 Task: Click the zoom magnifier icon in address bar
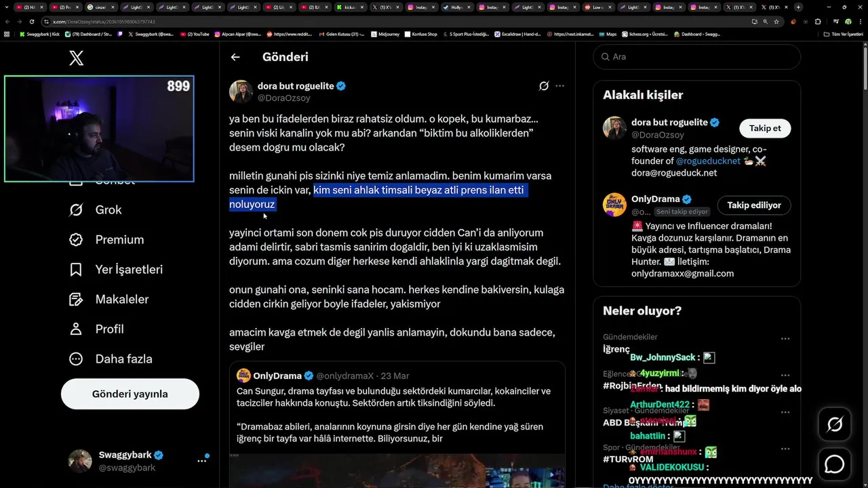[x=766, y=22]
